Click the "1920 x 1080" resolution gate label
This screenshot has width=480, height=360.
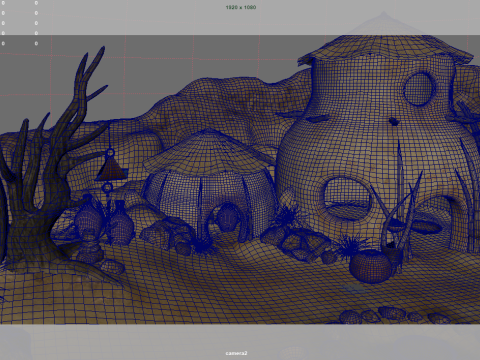(x=241, y=7)
